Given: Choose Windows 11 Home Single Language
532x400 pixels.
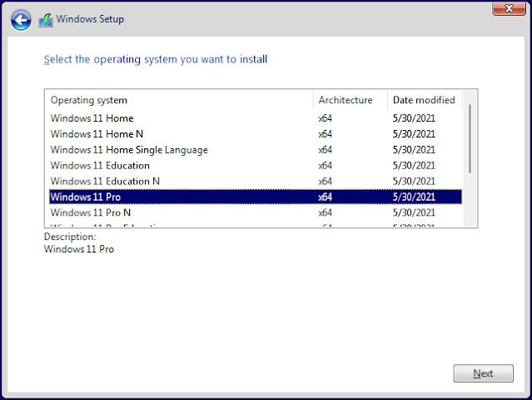Looking at the screenshot, I should coord(256,150).
